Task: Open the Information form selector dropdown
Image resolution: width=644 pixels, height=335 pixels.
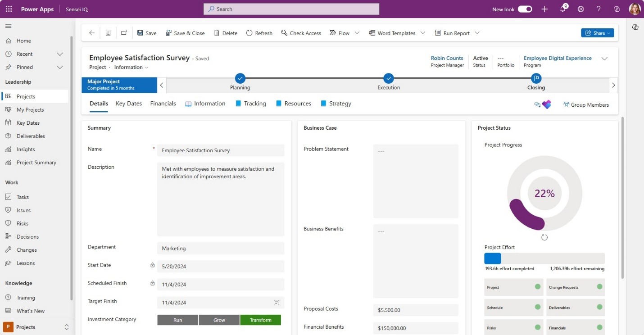Action: coord(131,67)
